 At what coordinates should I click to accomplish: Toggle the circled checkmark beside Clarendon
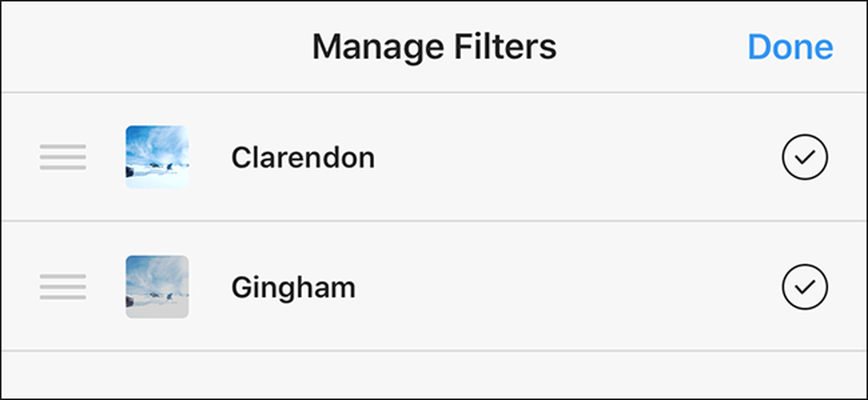pyautogui.click(x=805, y=157)
